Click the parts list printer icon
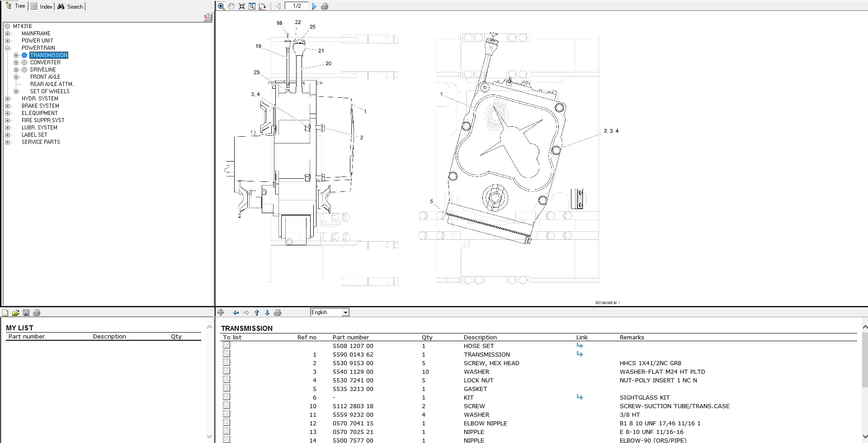This screenshot has height=443, width=868. (278, 312)
